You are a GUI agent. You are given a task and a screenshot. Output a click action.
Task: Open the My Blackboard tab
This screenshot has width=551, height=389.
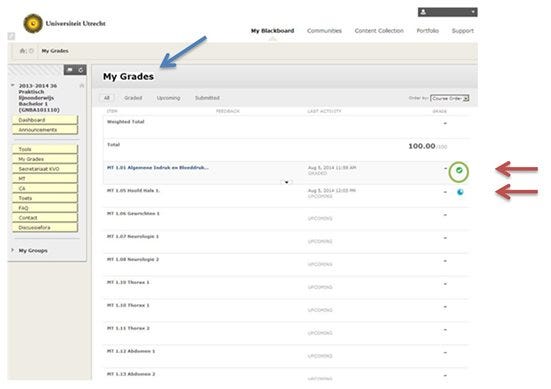[x=272, y=31]
